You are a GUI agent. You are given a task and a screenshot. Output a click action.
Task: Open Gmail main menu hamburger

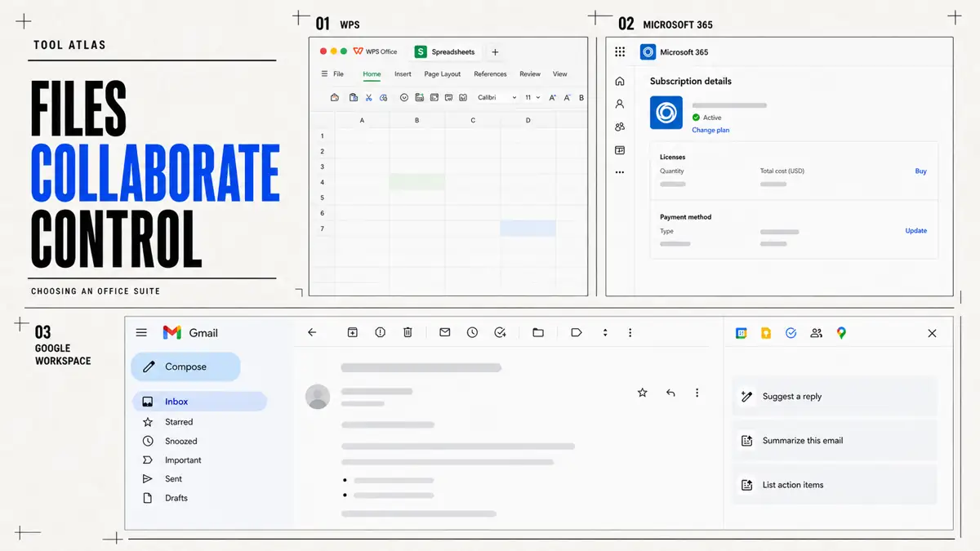coord(141,332)
